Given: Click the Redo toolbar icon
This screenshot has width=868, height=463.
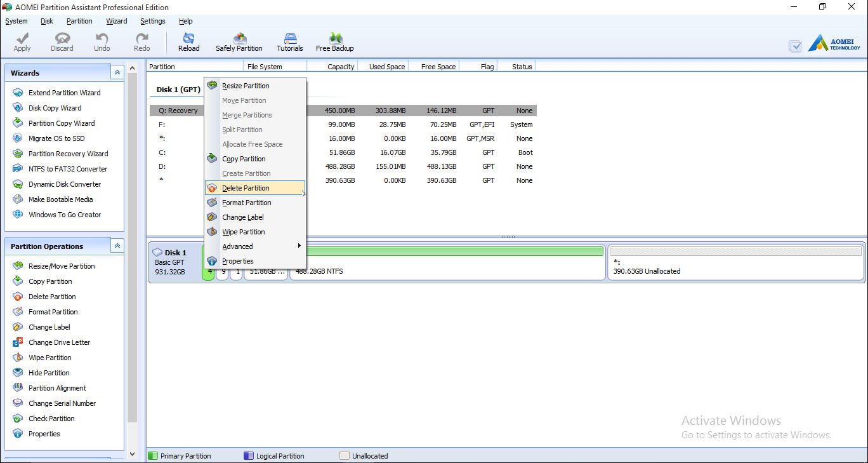Looking at the screenshot, I should pyautogui.click(x=142, y=43).
